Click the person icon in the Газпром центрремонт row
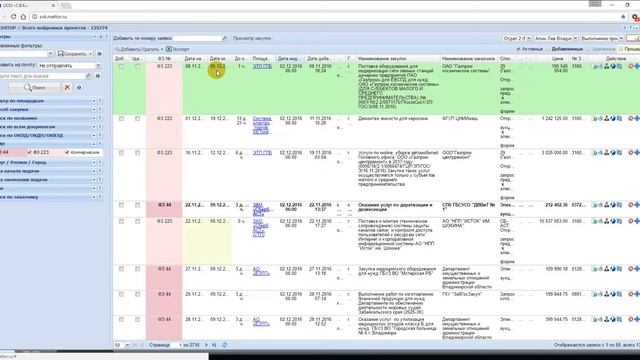Image resolution: width=640 pixels, height=360 pixels. [607, 153]
